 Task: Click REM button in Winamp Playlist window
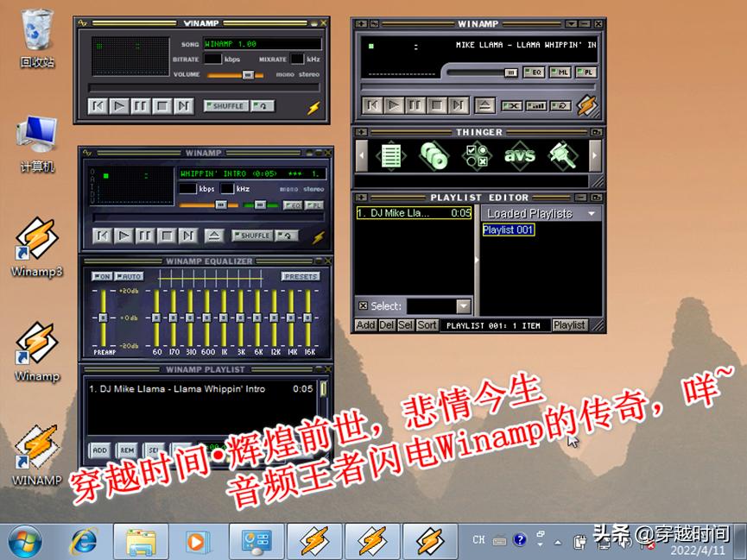click(127, 450)
